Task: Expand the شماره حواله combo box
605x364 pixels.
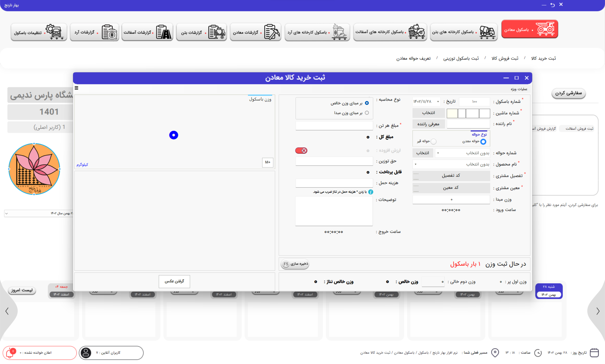Action: point(438,153)
